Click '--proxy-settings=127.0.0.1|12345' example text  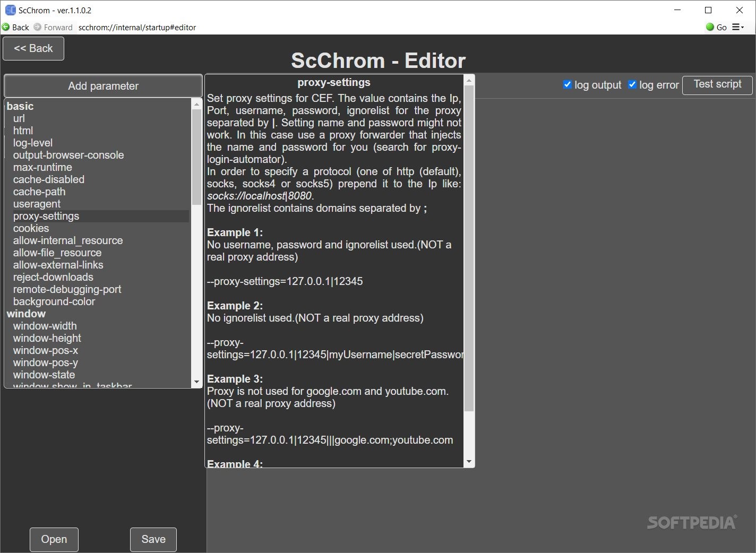point(285,281)
